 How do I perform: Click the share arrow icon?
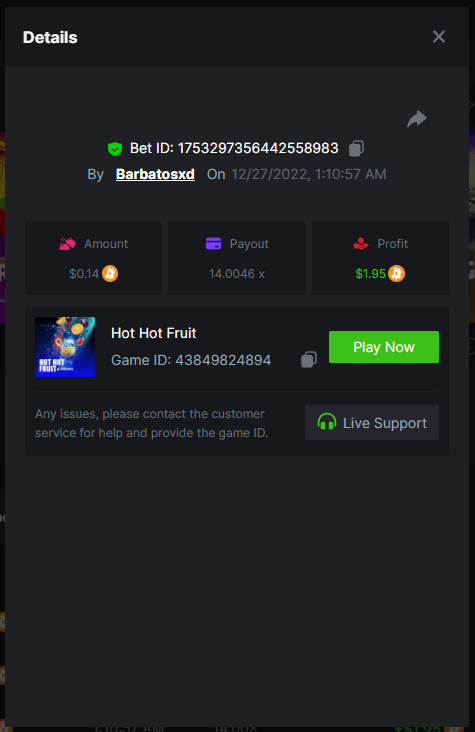tap(417, 119)
